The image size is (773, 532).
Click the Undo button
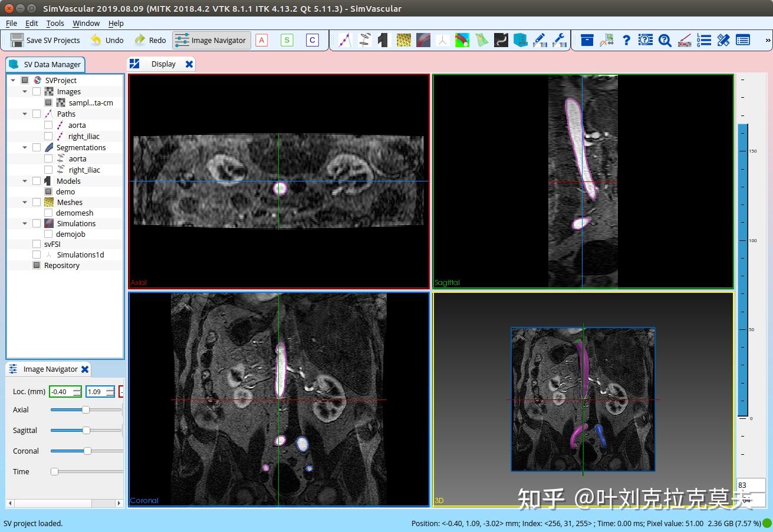tap(107, 40)
